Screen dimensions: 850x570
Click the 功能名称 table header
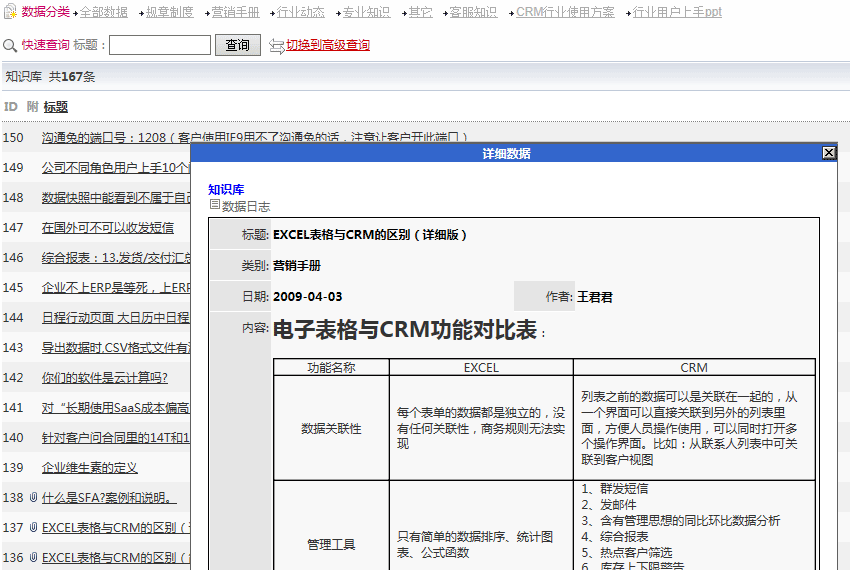(x=331, y=368)
